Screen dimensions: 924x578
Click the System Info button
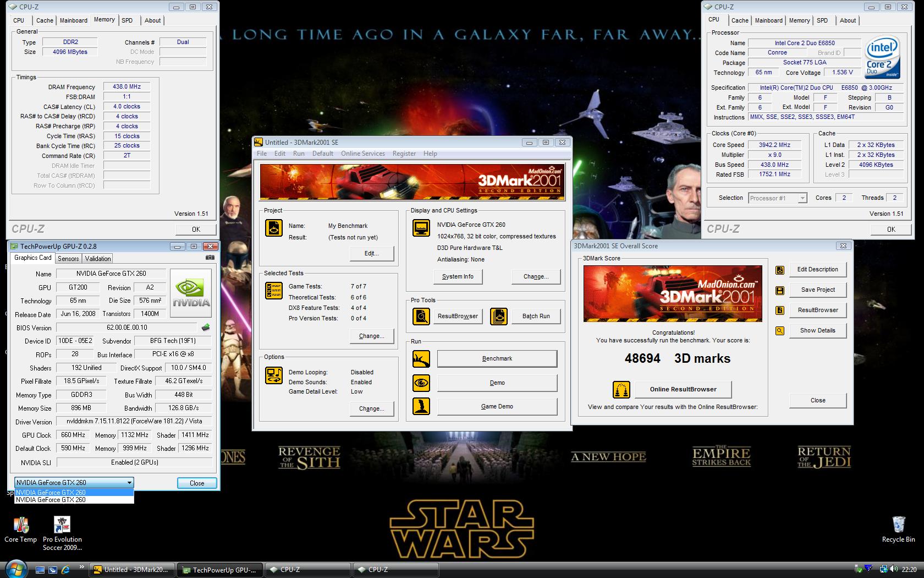point(458,276)
